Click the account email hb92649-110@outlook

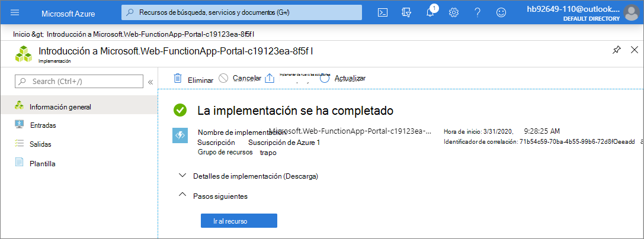pos(573,9)
